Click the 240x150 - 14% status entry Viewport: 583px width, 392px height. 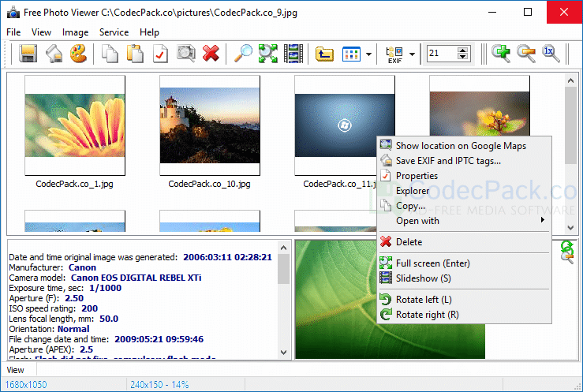(x=159, y=385)
